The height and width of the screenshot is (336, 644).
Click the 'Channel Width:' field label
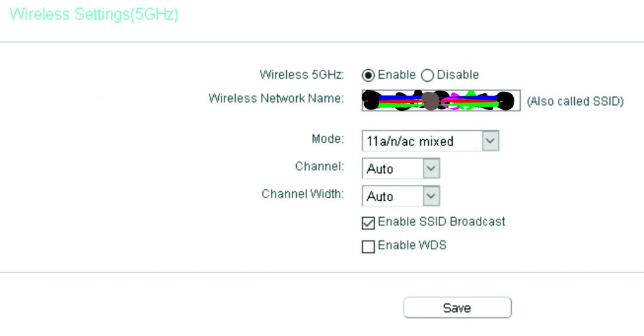pos(303,194)
